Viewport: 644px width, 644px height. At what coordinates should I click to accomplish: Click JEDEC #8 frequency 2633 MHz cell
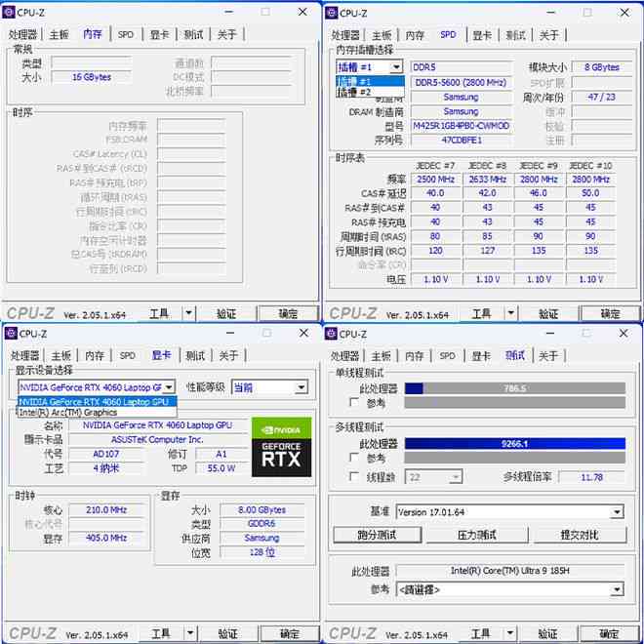click(487, 180)
